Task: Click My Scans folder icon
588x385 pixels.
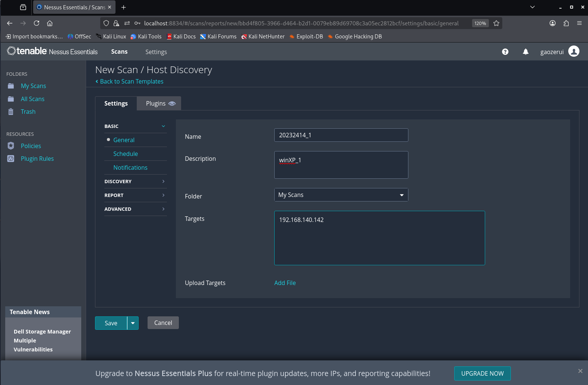Action: 11,86
